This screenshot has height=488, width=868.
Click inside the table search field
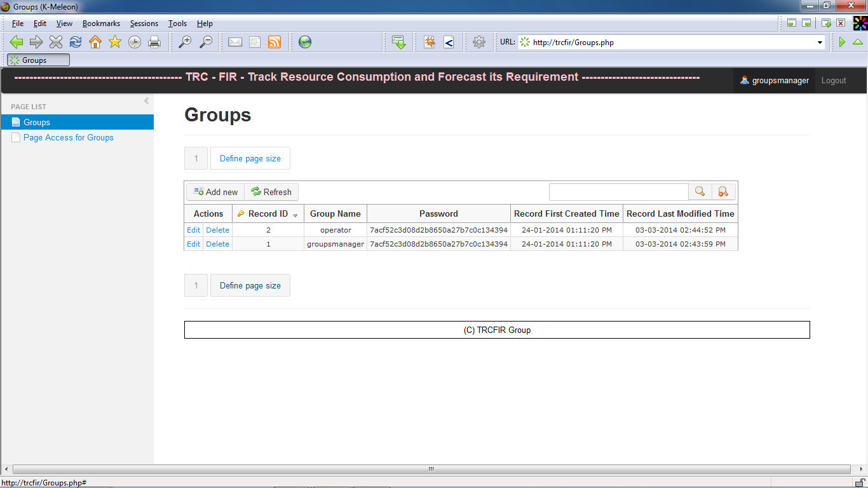click(x=618, y=191)
